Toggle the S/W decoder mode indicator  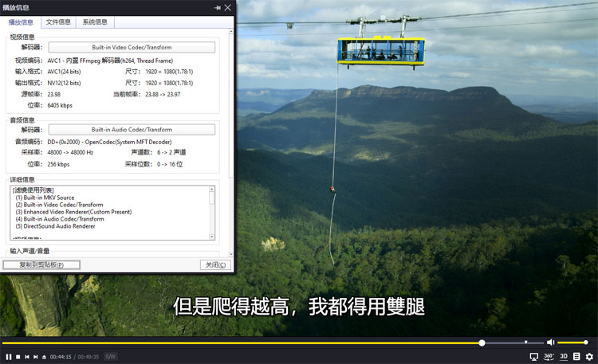pos(110,357)
